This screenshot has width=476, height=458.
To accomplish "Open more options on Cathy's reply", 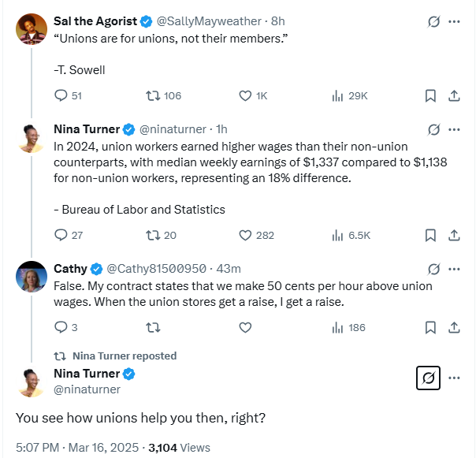I will point(454,269).
